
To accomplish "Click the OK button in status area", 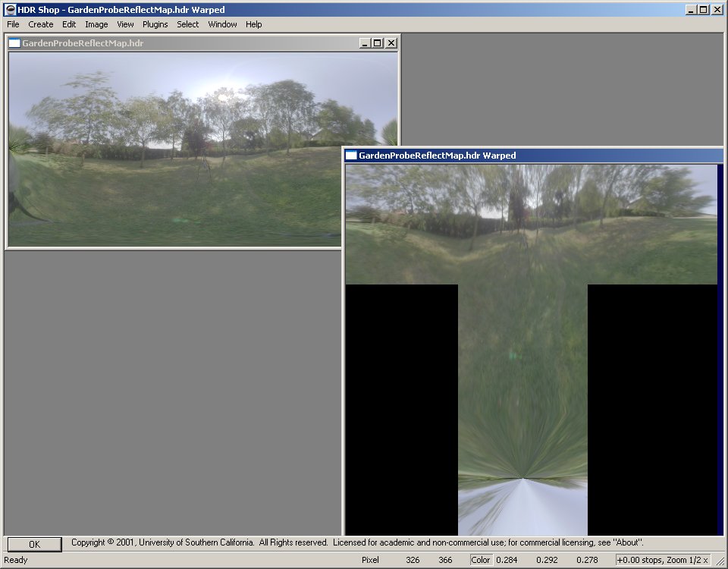I will pyautogui.click(x=34, y=544).
